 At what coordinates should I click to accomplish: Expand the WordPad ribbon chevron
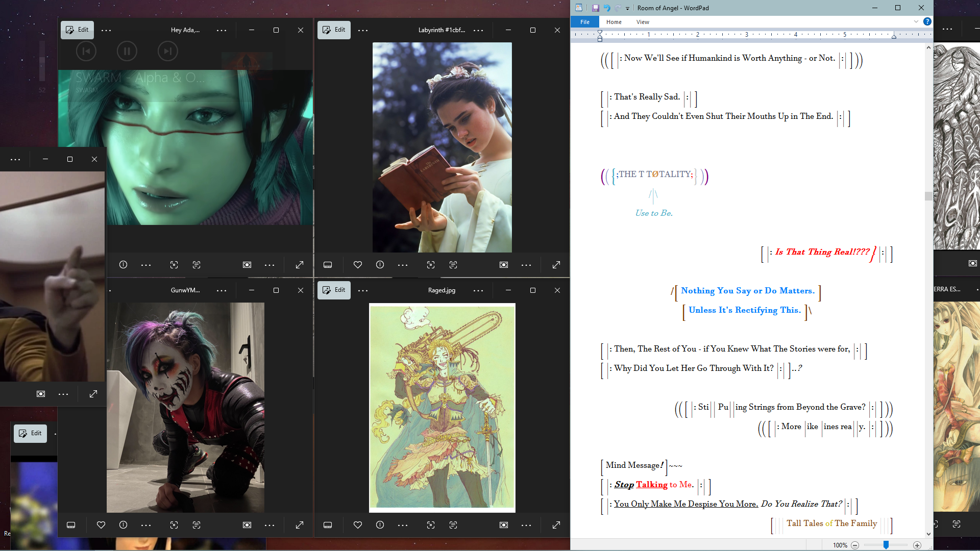916,21
